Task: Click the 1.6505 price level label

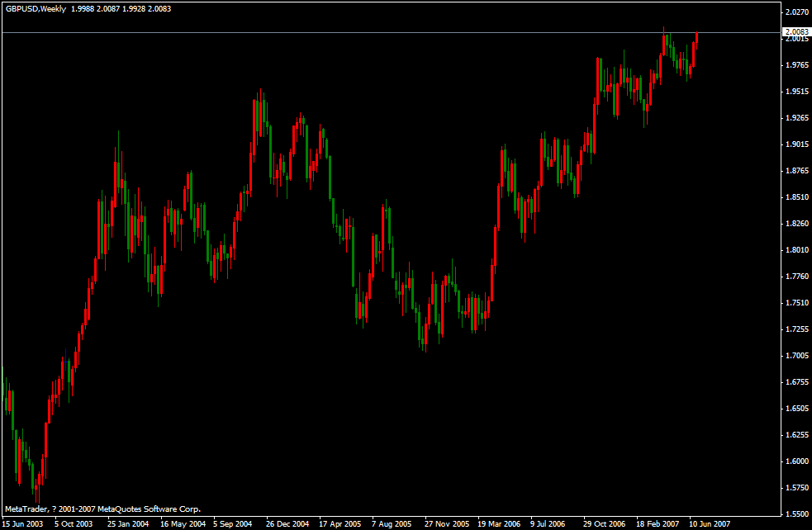Action: pos(797,408)
